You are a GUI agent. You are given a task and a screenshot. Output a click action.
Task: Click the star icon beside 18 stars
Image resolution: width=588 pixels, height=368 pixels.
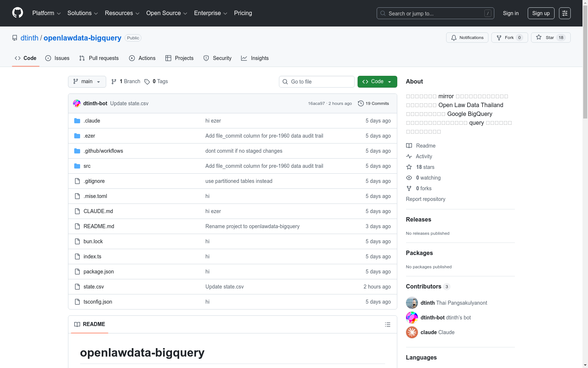409,167
